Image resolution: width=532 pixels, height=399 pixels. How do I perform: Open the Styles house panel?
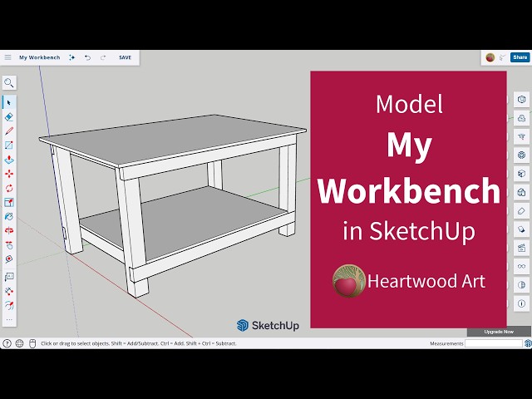tap(521, 192)
